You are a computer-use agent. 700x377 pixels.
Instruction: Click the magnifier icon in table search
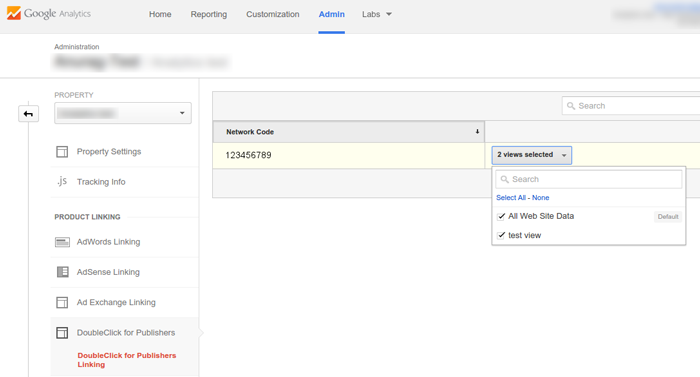coord(571,106)
